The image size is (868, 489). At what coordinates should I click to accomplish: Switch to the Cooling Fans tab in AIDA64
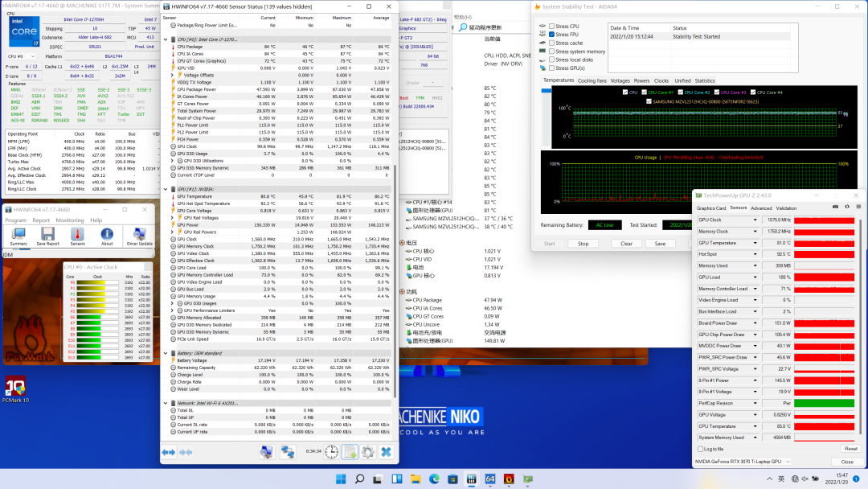[592, 80]
